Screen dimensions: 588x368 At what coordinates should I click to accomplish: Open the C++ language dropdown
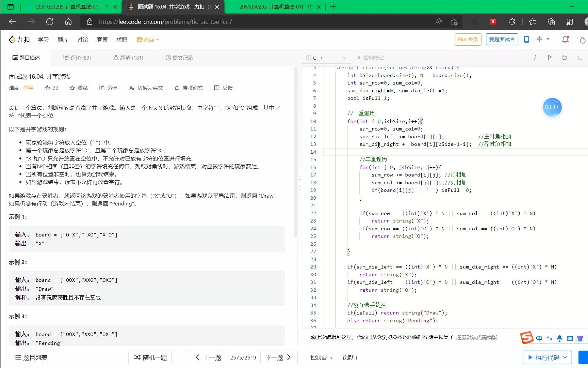[326, 58]
